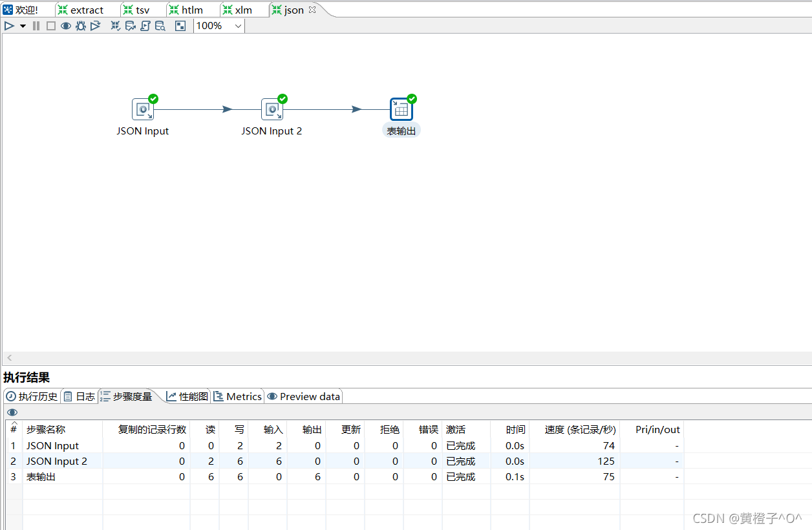Click the hop arrow leading into 表输出
Viewport: 812px width, 530px height.
(356, 109)
